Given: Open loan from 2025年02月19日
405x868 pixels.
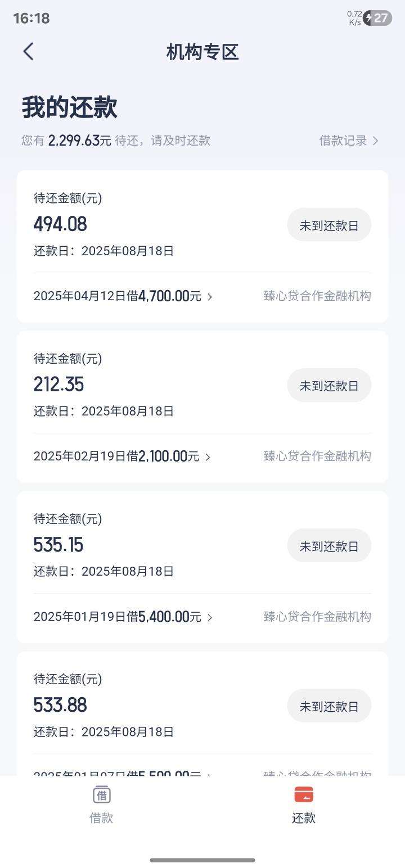Looking at the screenshot, I should [122, 456].
